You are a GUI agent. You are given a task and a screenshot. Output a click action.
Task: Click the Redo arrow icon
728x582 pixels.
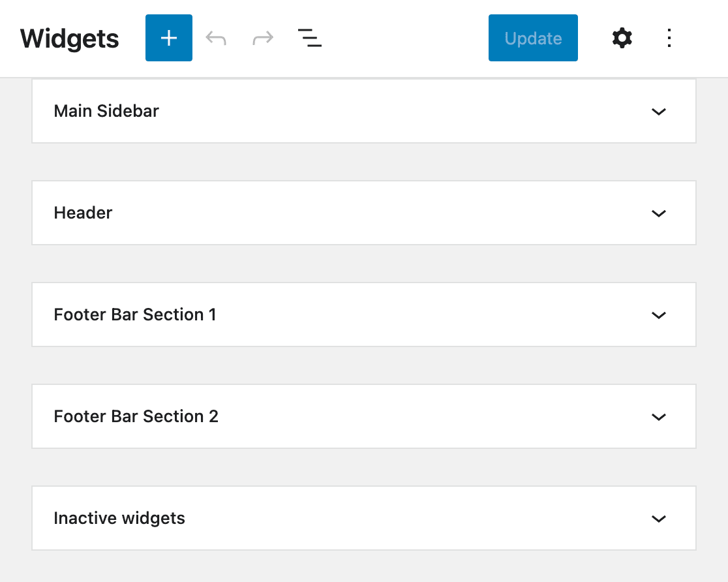click(x=263, y=38)
